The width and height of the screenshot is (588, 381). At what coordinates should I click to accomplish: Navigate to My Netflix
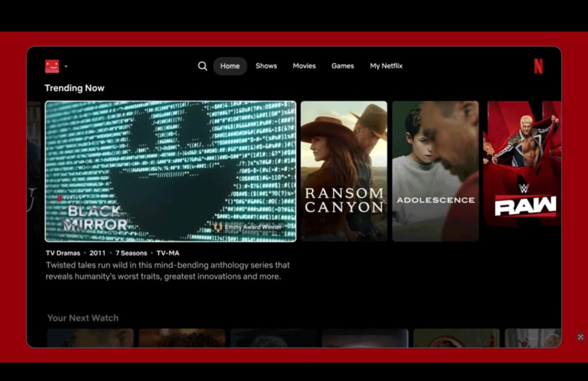(x=386, y=66)
